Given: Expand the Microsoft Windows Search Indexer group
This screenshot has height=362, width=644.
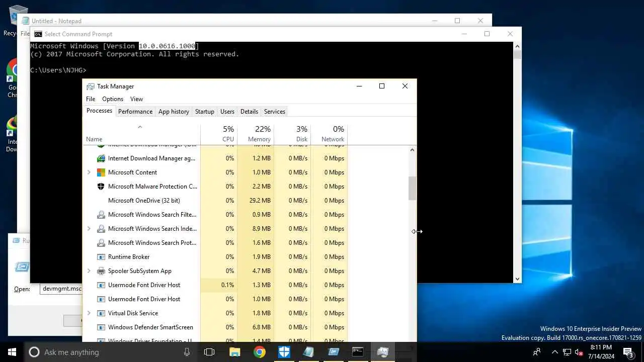Looking at the screenshot, I should [89, 229].
